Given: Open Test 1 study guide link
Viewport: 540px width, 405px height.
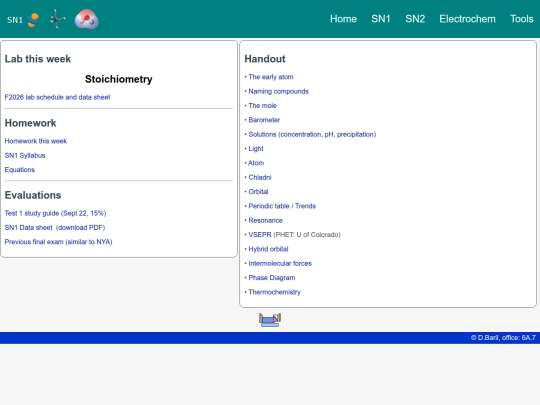Looking at the screenshot, I should (x=55, y=213).
